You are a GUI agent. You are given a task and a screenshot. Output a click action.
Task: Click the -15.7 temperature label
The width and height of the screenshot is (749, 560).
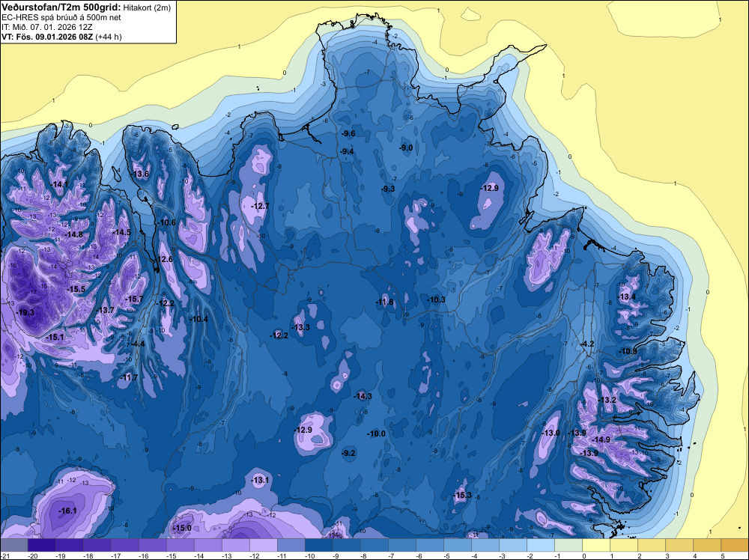point(134,299)
